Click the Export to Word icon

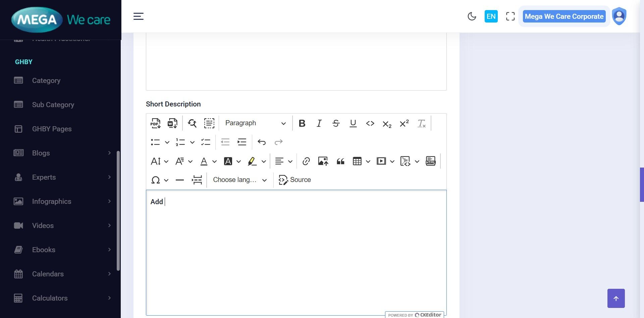point(172,123)
